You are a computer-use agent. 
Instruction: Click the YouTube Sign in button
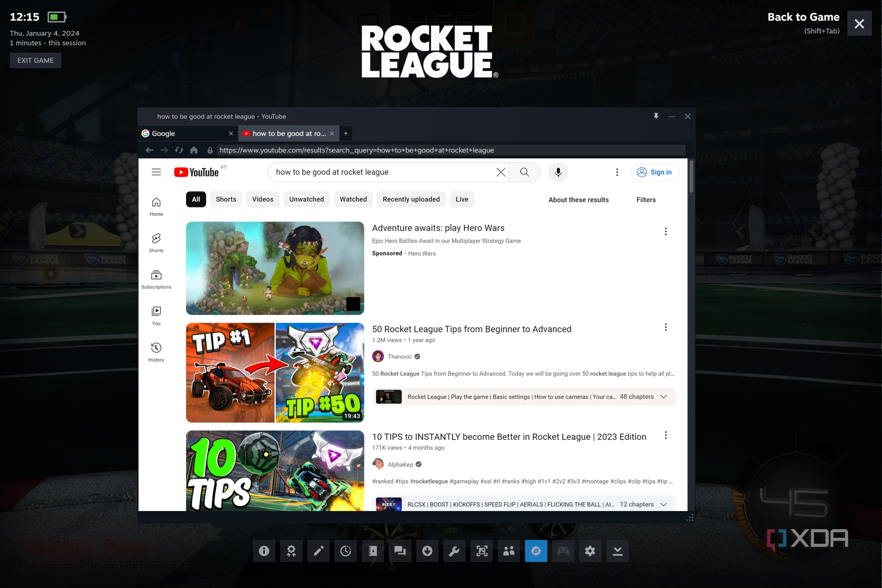pyautogui.click(x=655, y=172)
